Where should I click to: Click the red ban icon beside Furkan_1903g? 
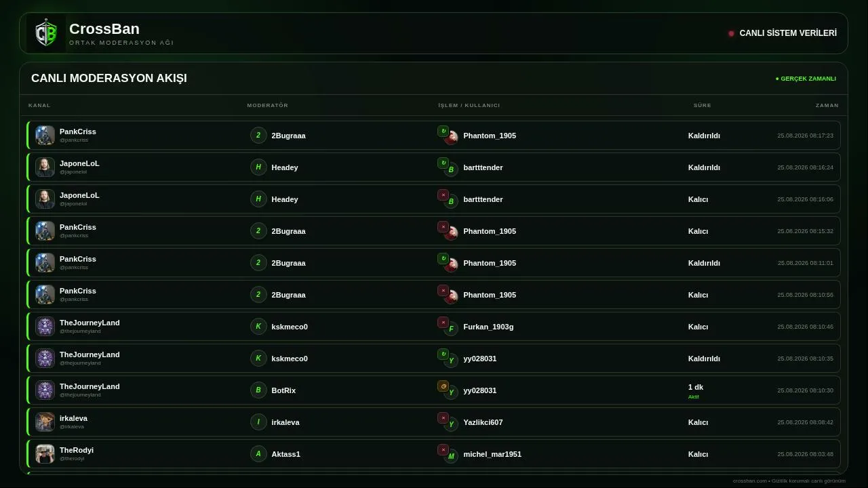click(443, 322)
